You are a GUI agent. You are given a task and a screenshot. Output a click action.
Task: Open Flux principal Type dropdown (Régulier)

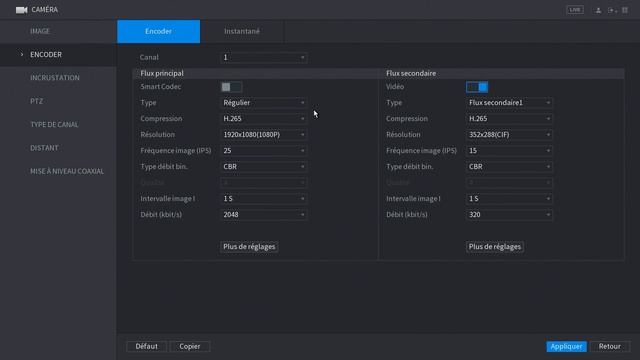click(x=264, y=103)
